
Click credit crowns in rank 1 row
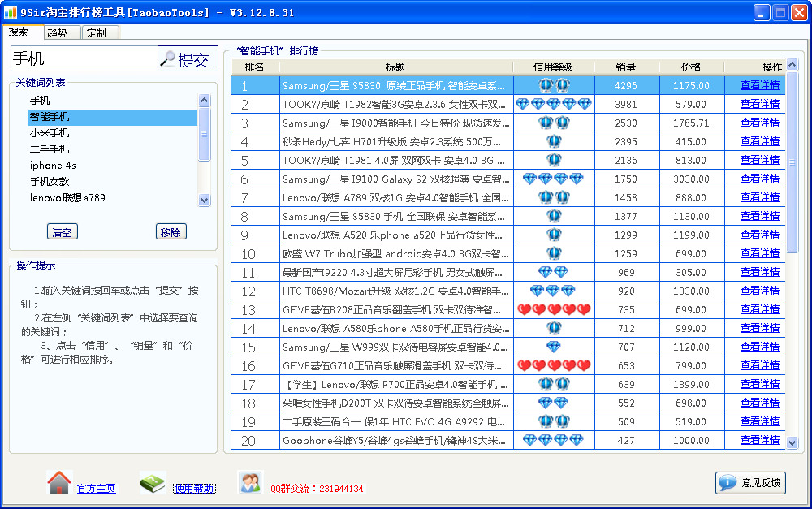click(554, 85)
